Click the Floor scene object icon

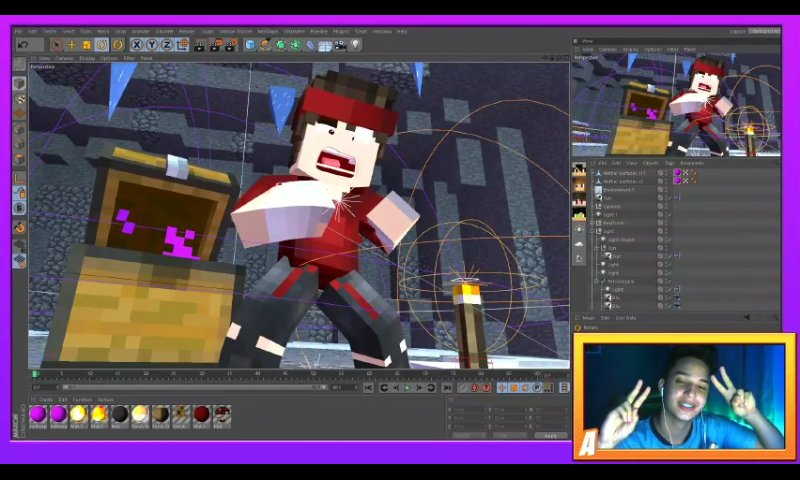(325, 46)
